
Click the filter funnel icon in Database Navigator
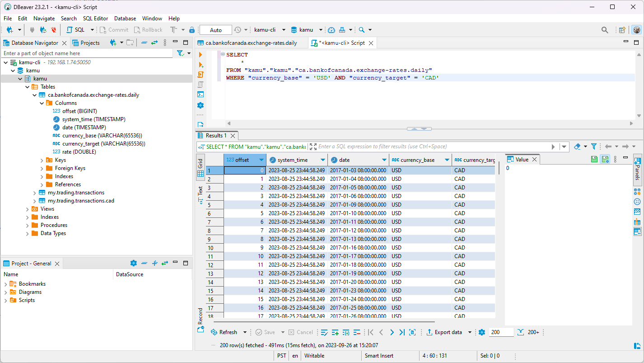point(180,53)
